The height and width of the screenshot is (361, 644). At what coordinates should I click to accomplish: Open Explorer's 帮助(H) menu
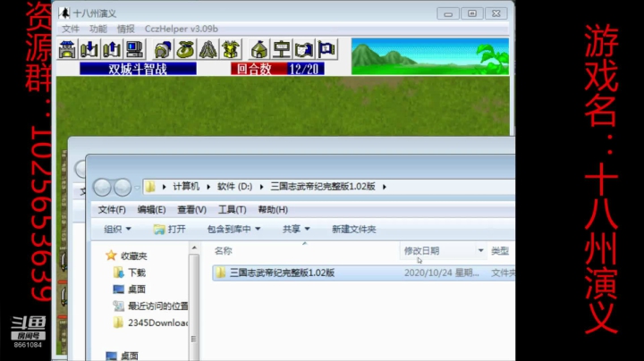pos(273,210)
